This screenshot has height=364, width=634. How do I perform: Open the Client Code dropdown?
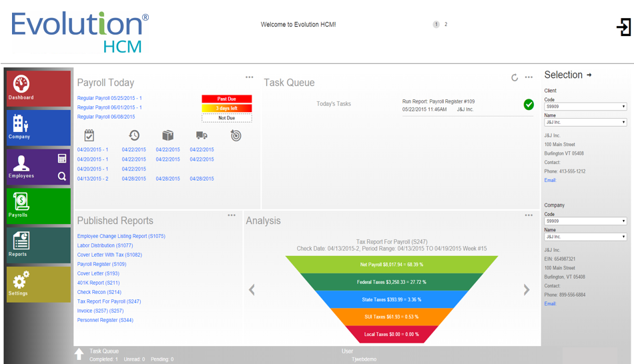point(585,107)
